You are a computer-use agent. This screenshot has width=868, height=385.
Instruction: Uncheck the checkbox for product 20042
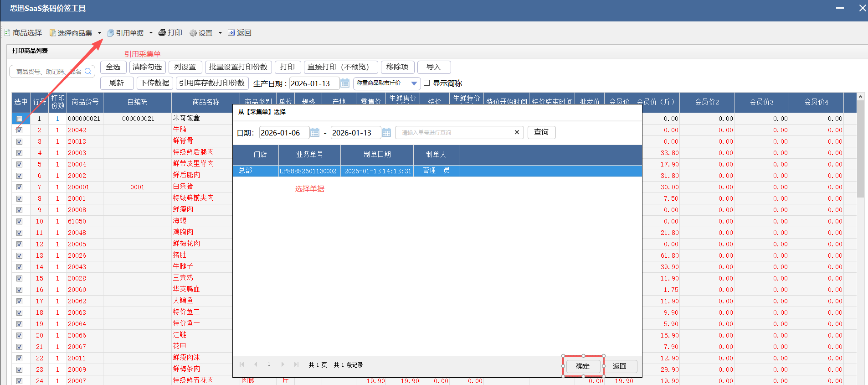tap(19, 130)
